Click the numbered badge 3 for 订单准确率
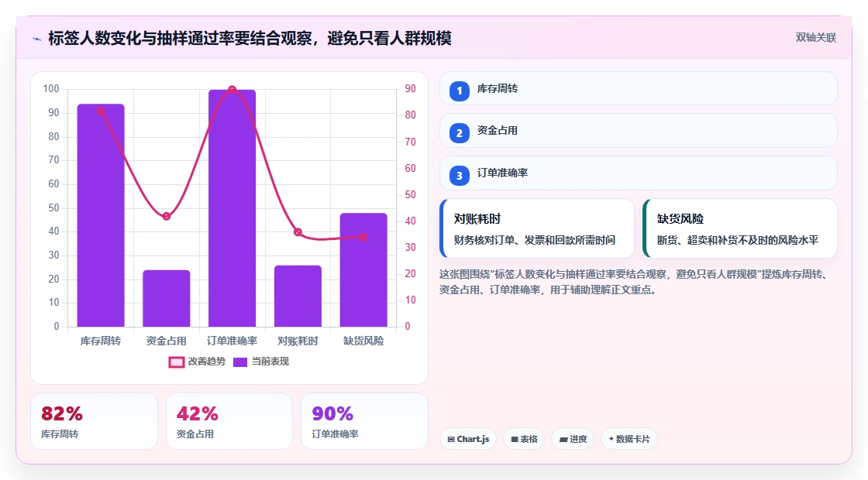The width and height of the screenshot is (868, 480). (x=459, y=175)
